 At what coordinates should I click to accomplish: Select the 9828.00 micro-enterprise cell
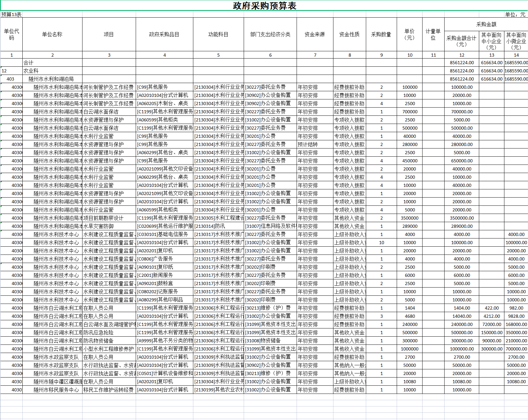(x=516, y=316)
